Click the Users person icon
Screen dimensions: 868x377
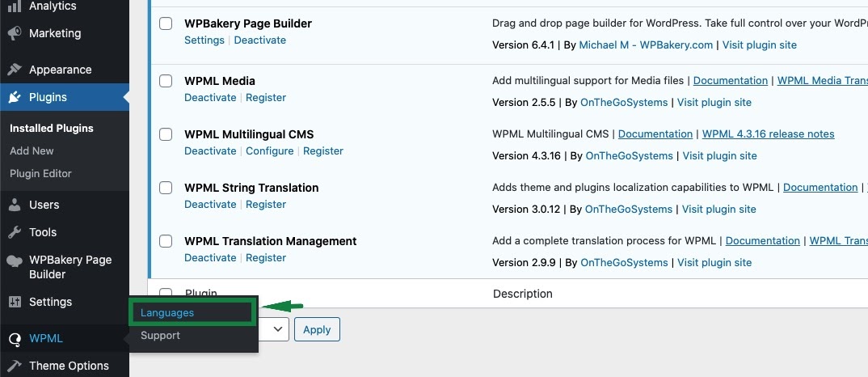[x=15, y=205]
